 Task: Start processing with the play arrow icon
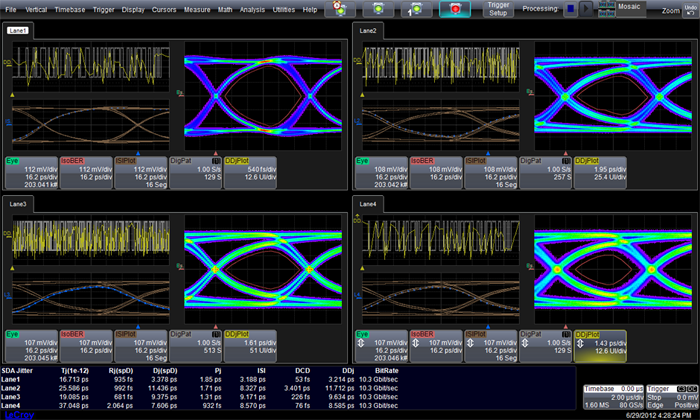[584, 9]
